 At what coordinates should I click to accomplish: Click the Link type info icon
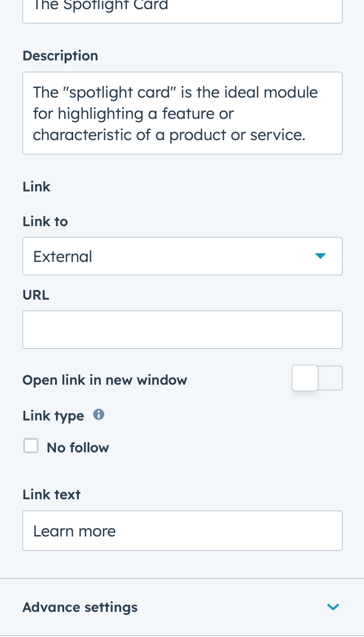tap(98, 415)
